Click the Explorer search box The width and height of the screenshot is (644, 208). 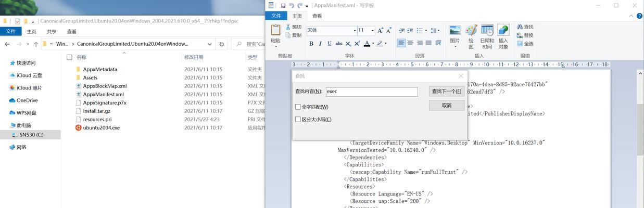coord(248,44)
